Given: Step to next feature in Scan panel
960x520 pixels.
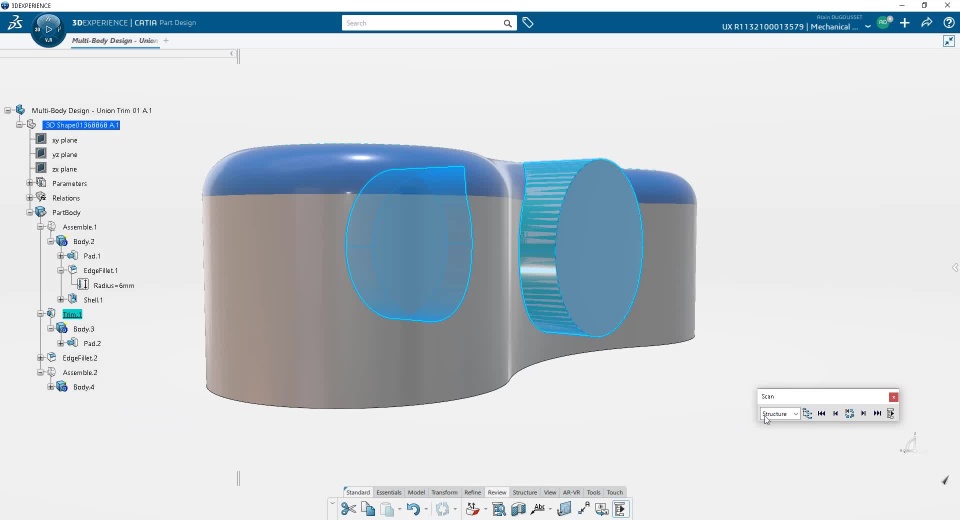Looking at the screenshot, I should [x=863, y=413].
